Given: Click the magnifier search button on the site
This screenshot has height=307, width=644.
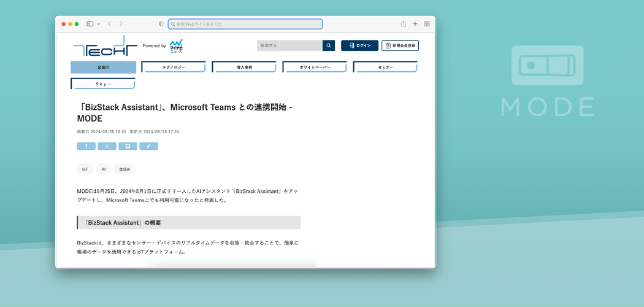Looking at the screenshot, I should [x=329, y=45].
